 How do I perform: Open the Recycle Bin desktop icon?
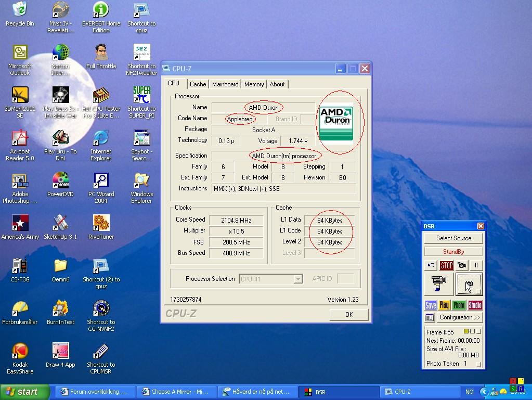coord(20,14)
